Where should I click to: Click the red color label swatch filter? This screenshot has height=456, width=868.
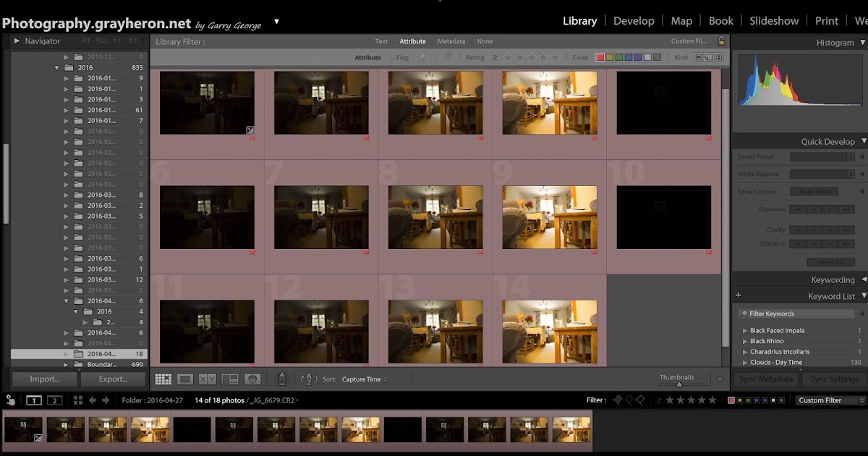click(600, 56)
